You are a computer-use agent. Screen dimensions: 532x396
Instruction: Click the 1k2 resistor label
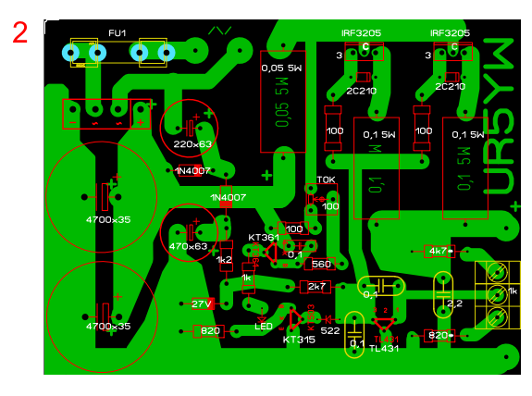click(224, 260)
